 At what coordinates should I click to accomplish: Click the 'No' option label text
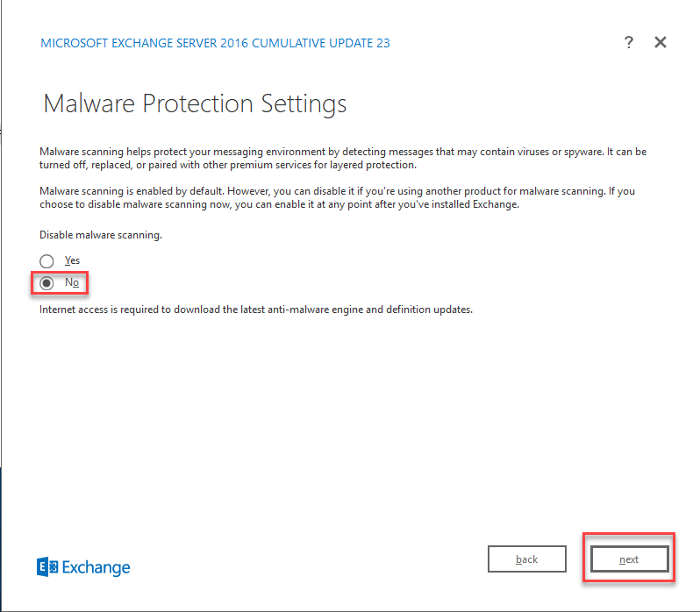[x=72, y=283]
